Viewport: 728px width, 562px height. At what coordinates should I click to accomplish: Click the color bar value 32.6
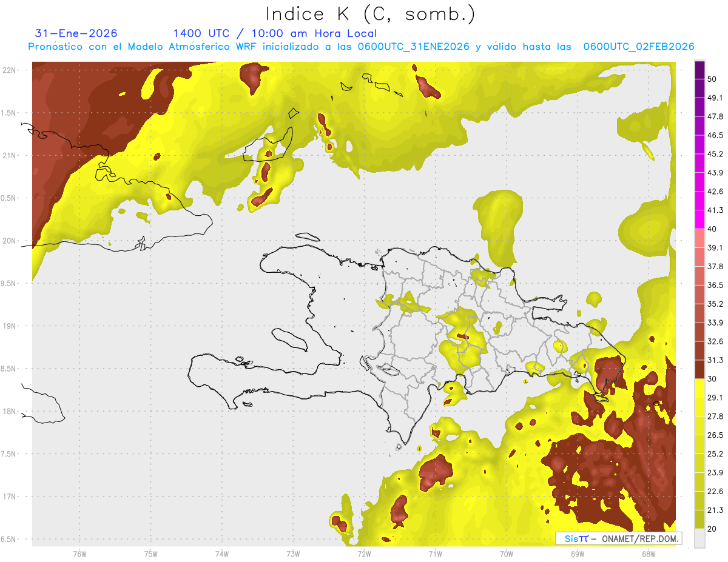tap(715, 341)
